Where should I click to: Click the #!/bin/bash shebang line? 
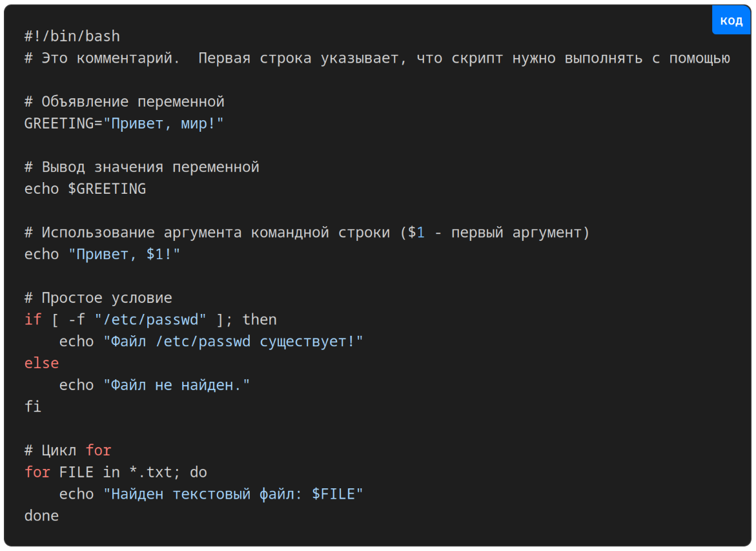pos(72,37)
